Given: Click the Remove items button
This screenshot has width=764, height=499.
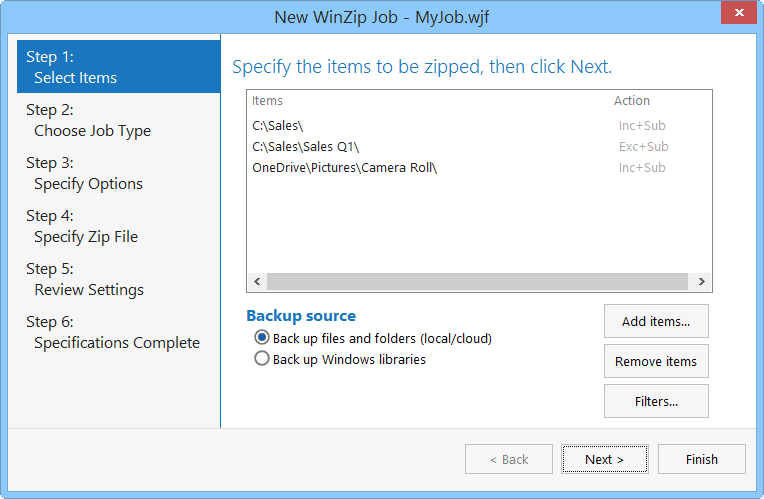Looking at the screenshot, I should 656,361.
